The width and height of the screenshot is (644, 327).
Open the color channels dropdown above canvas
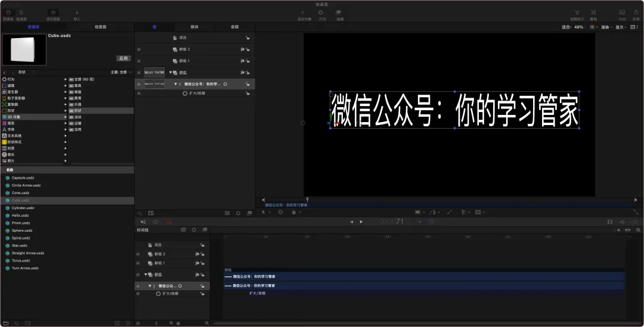pyautogui.click(x=593, y=27)
